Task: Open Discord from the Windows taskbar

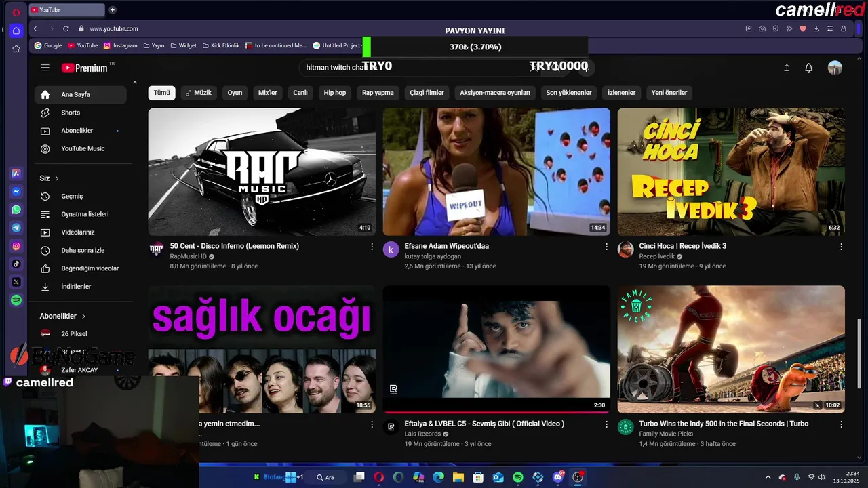Action: tap(558, 477)
